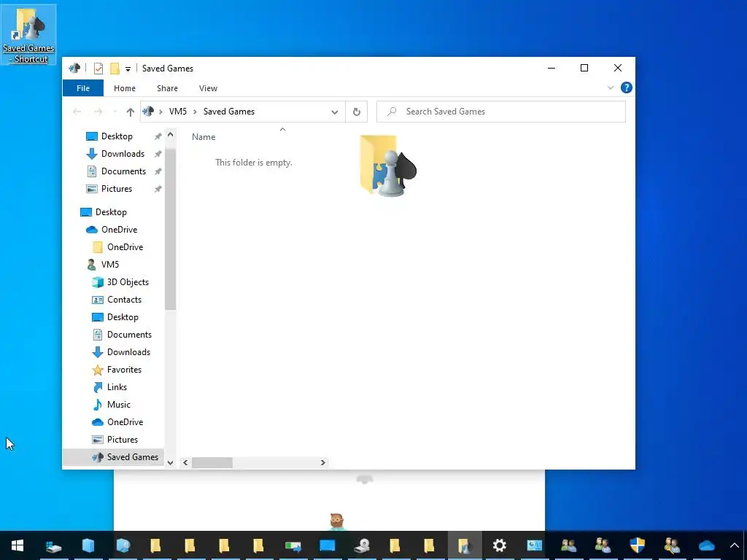
Task: Open the File tab
Action: (83, 88)
